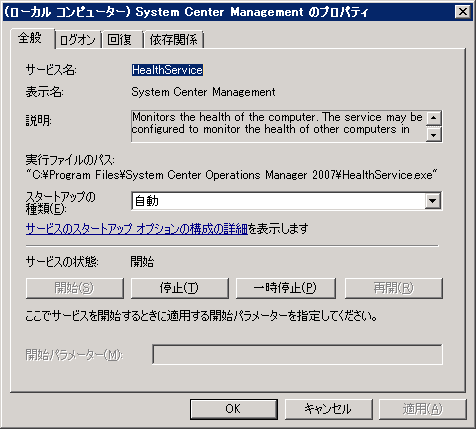The width and height of the screenshot is (476, 429).
Task: Confirm with the OK button
Action: pyautogui.click(x=233, y=409)
